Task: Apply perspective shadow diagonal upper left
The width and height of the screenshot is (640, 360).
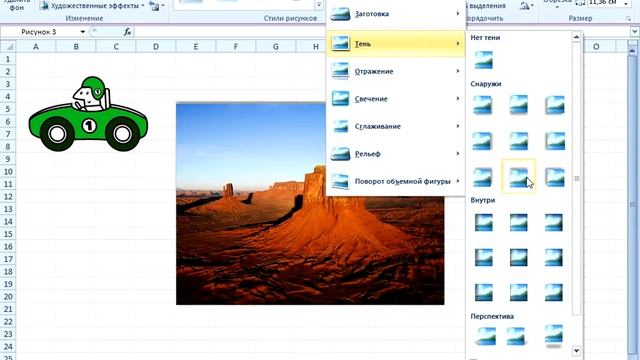Action: pyautogui.click(x=486, y=336)
